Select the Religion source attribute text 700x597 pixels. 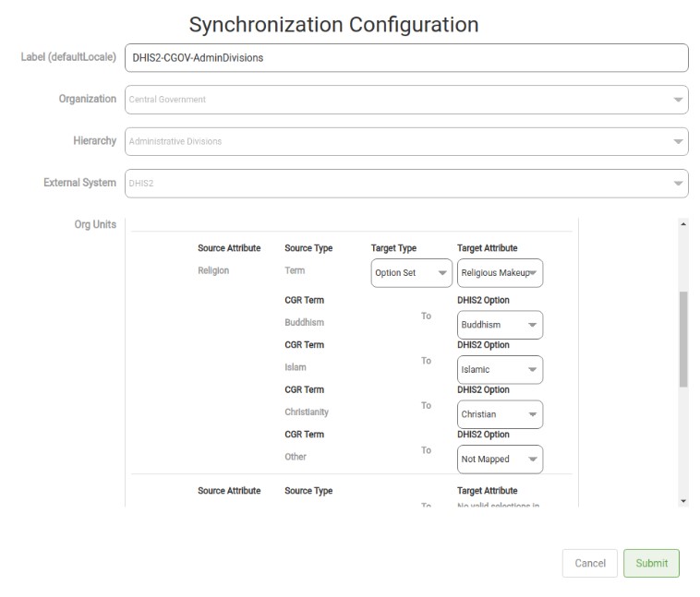pos(213,271)
